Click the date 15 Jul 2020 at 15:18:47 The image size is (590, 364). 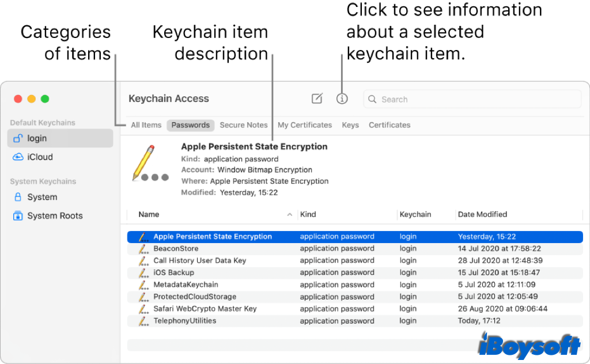click(x=498, y=272)
